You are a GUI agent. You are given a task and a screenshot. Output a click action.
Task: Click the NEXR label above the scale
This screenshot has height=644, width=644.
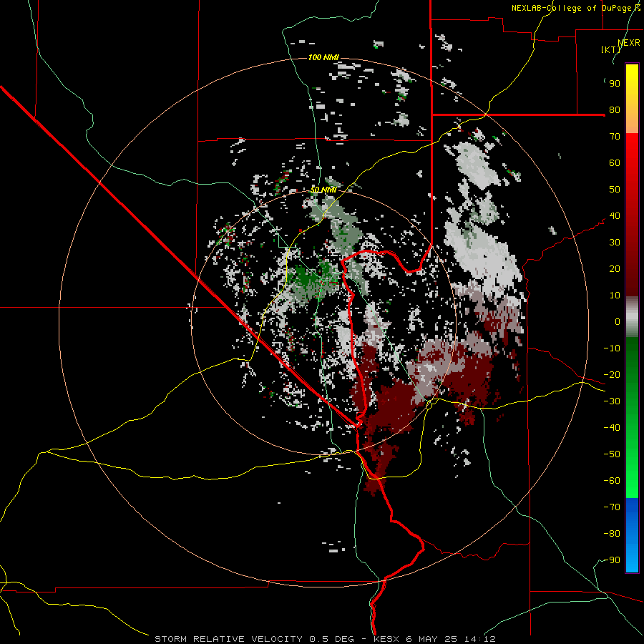coord(629,42)
